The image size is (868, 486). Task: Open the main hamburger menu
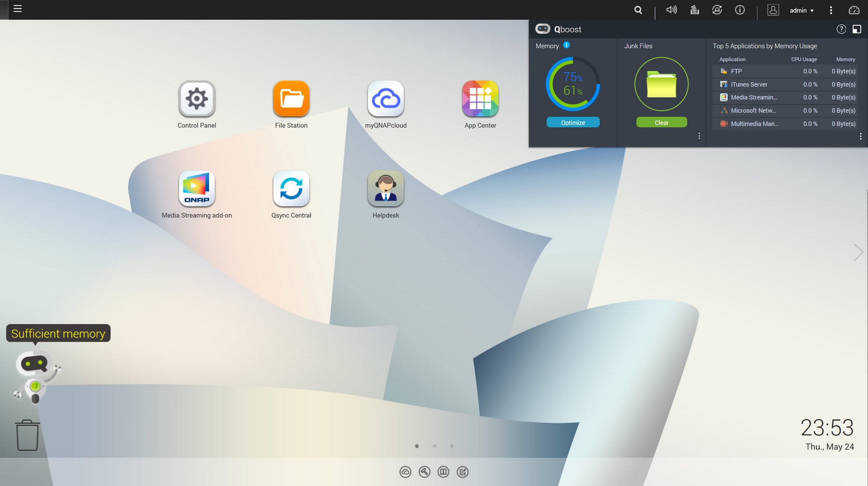(x=18, y=9)
